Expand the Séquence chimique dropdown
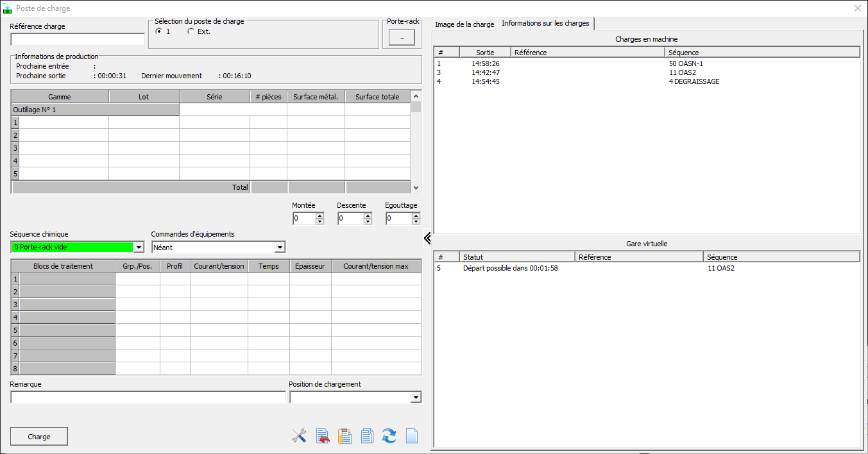The height and width of the screenshot is (454, 868). point(139,248)
